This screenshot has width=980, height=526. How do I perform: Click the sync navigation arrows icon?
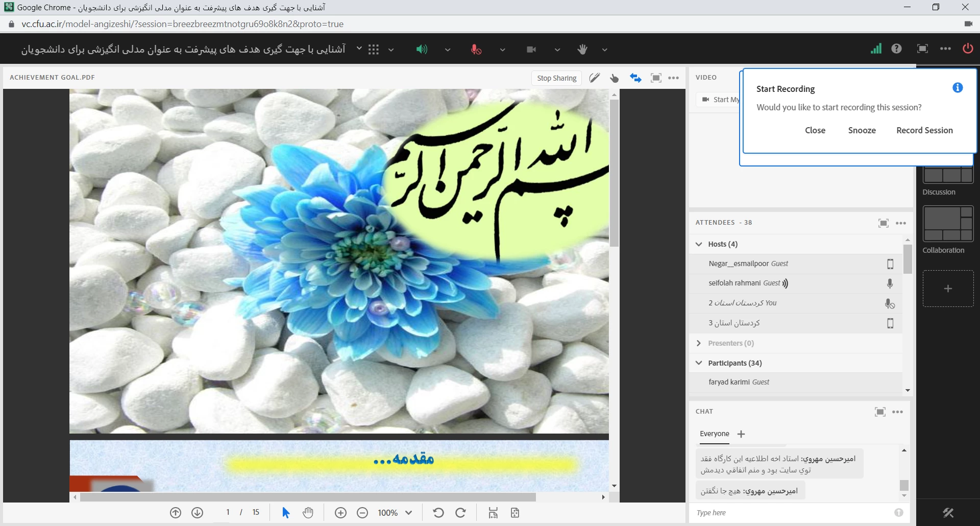pyautogui.click(x=635, y=78)
